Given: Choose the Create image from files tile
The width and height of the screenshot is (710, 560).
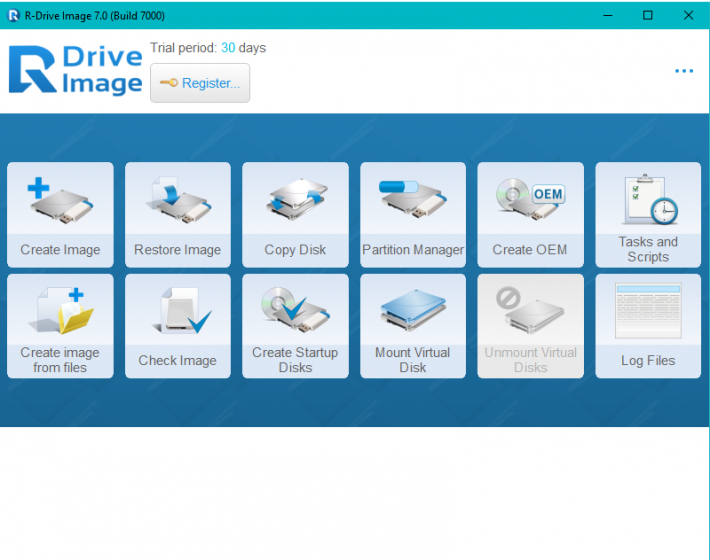Looking at the screenshot, I should (60, 326).
